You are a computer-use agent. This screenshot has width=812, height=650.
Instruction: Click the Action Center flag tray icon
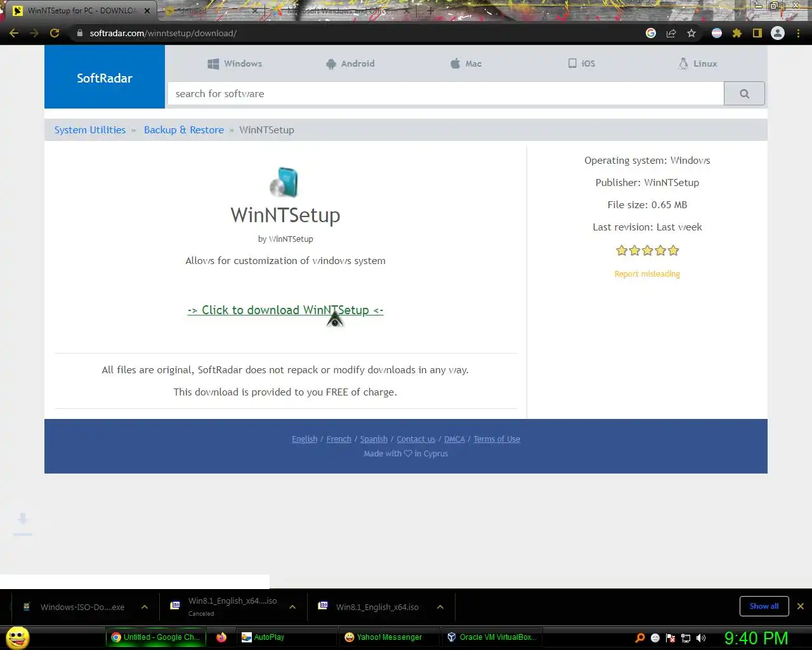pyautogui.click(x=671, y=638)
